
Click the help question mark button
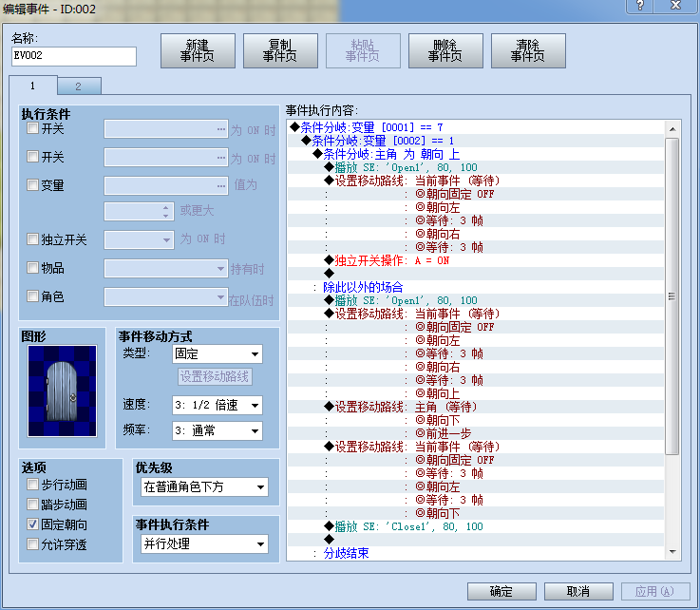coord(640,6)
